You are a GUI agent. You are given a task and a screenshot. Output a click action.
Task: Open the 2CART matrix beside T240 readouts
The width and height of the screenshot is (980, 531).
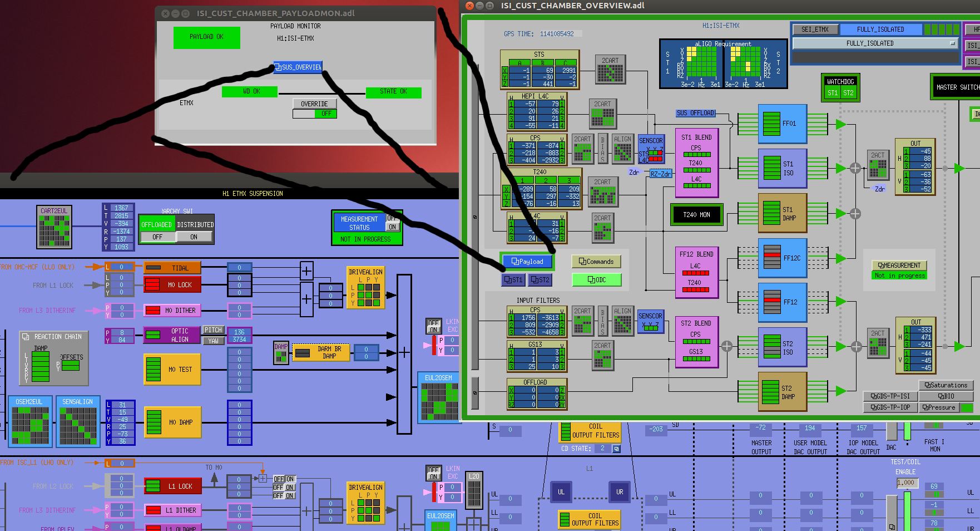[x=602, y=191]
